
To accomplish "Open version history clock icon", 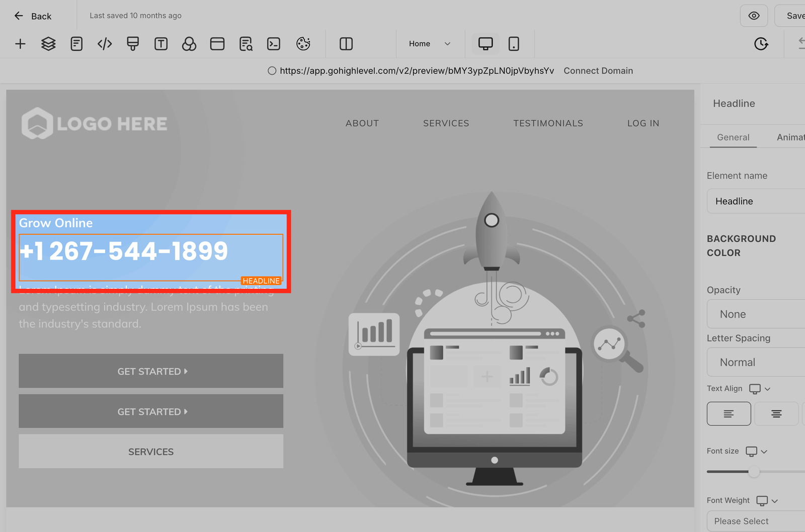I will [x=761, y=44].
